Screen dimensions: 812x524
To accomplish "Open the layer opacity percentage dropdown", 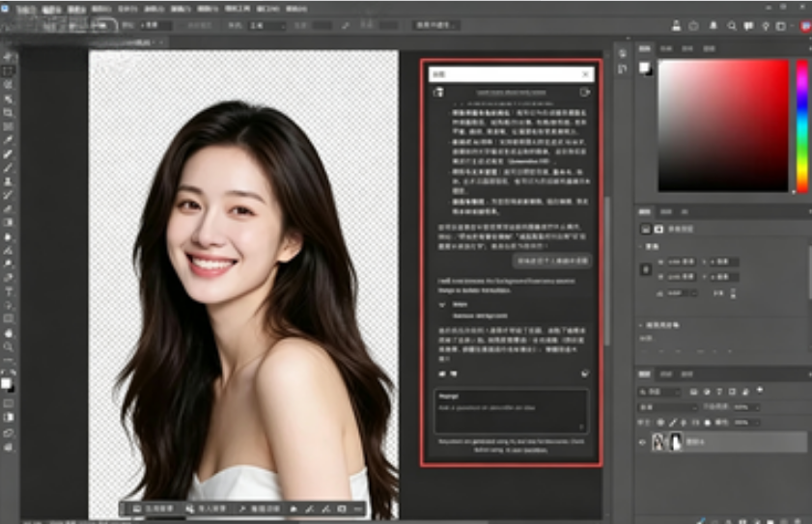I will [x=745, y=407].
